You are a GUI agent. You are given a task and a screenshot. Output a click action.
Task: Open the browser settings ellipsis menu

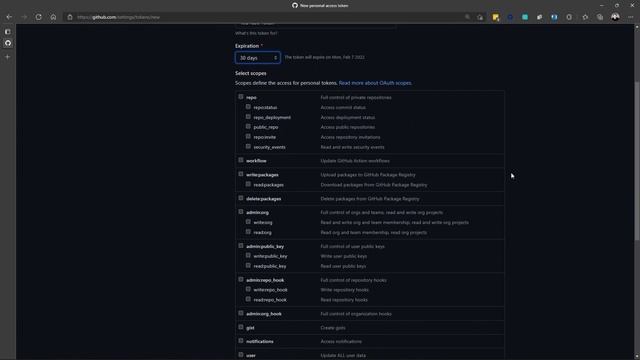pyautogui.click(x=631, y=17)
